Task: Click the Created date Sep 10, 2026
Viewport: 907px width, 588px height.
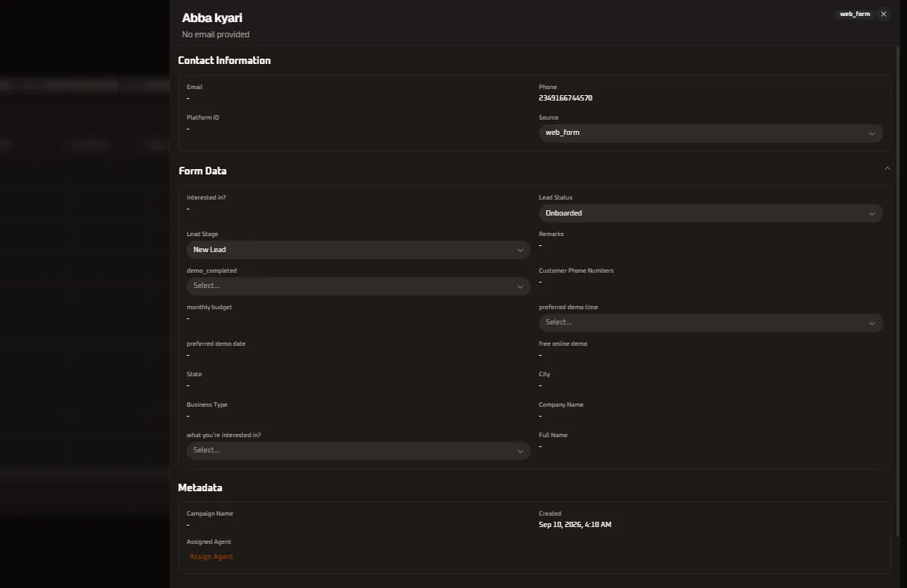Action: tap(574, 525)
